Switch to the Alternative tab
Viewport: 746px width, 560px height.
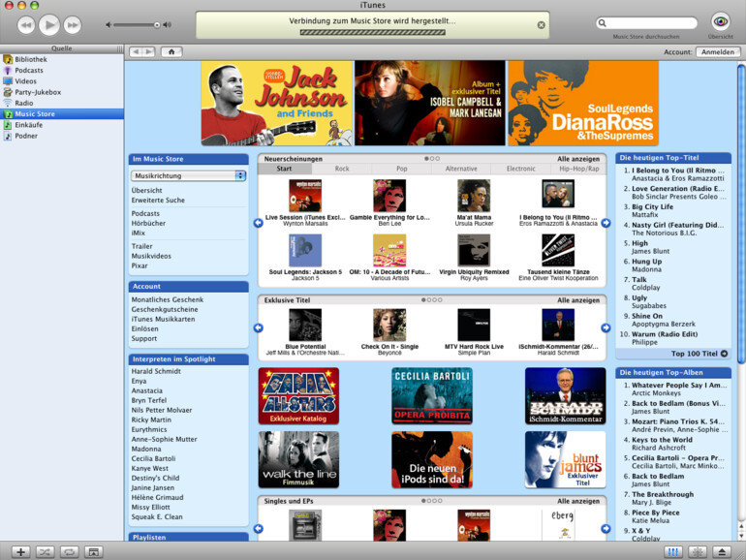tap(461, 169)
